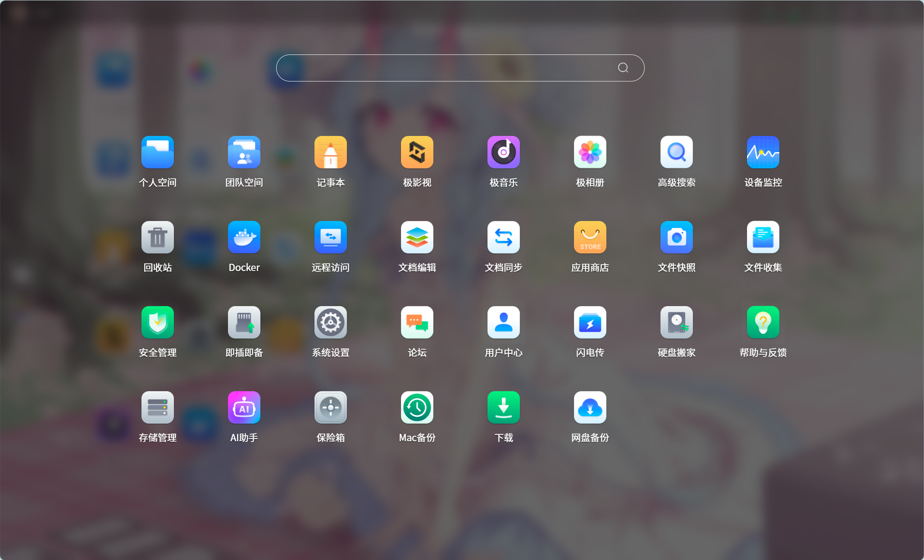Open 设备监控 device monitor
The image size is (924, 560).
click(763, 152)
